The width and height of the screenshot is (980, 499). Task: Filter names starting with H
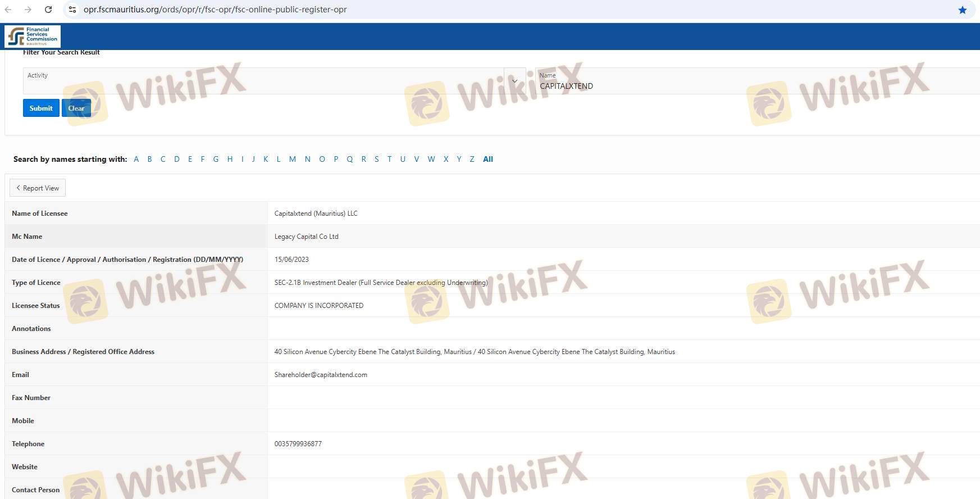click(230, 159)
